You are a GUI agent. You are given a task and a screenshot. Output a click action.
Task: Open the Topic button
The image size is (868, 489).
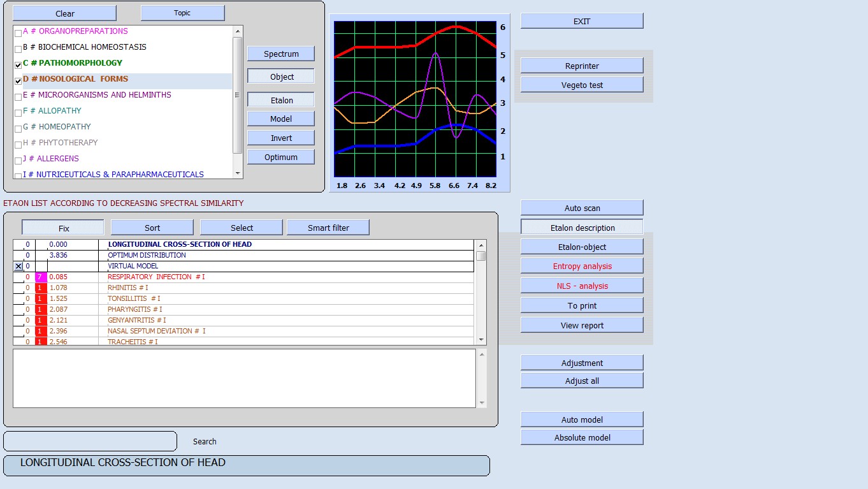[x=182, y=13]
